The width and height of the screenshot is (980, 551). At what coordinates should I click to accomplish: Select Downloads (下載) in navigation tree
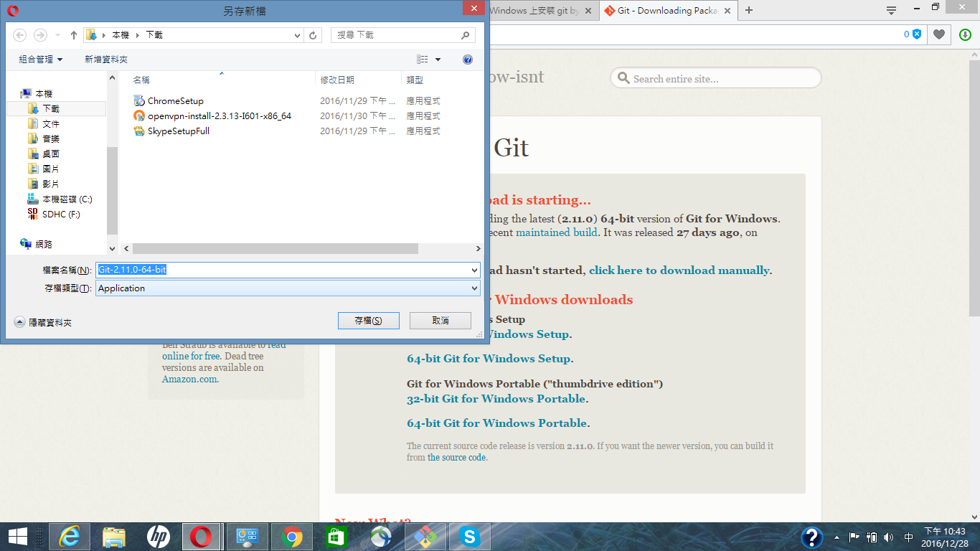pyautogui.click(x=51, y=109)
